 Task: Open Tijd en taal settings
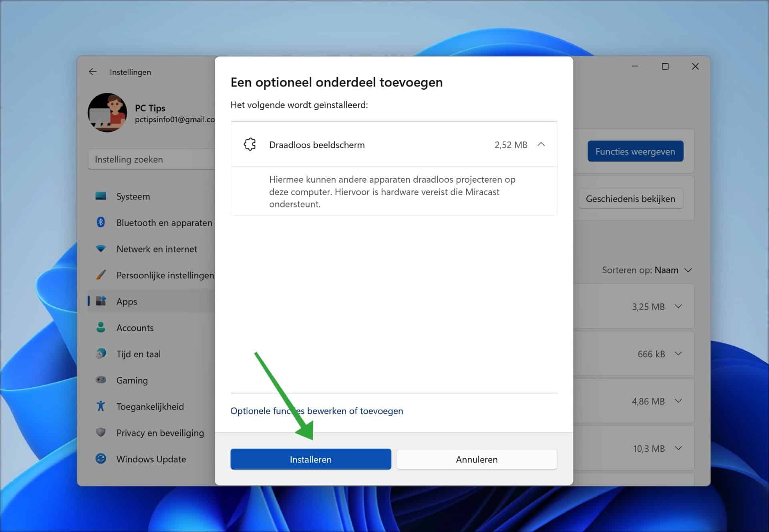coord(101,354)
